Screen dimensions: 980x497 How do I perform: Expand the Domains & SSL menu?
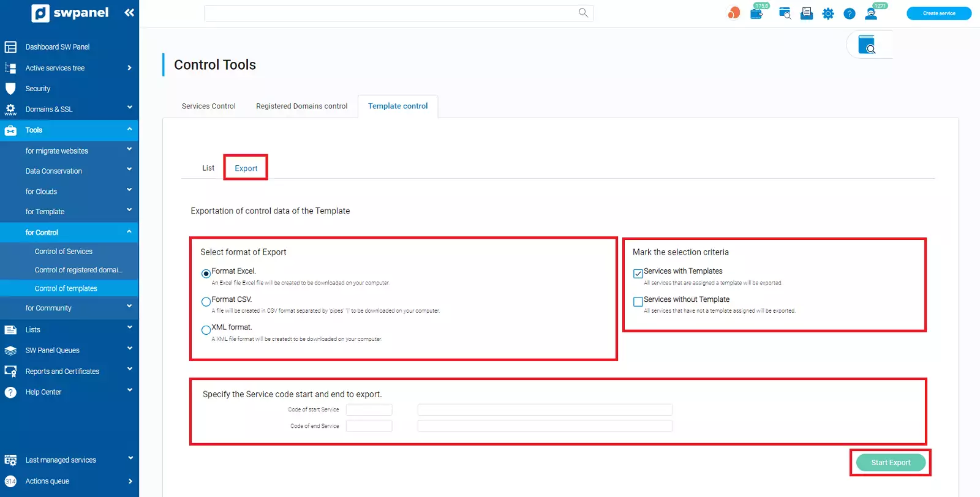tap(69, 109)
